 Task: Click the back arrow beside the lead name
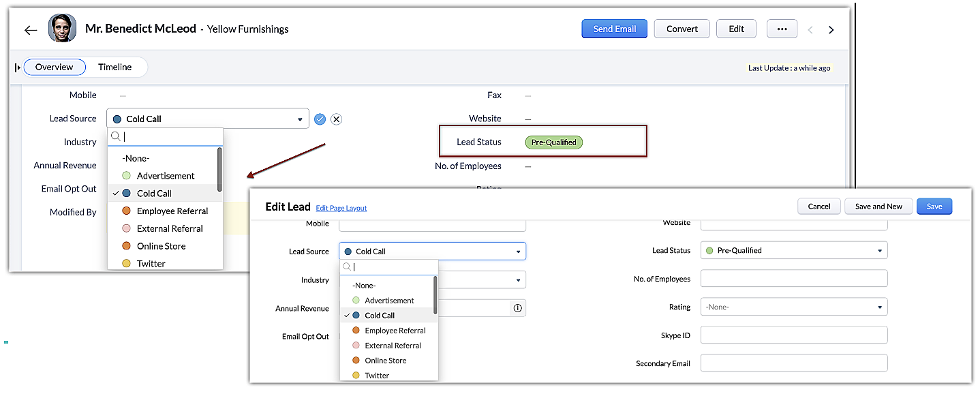pos(31,30)
